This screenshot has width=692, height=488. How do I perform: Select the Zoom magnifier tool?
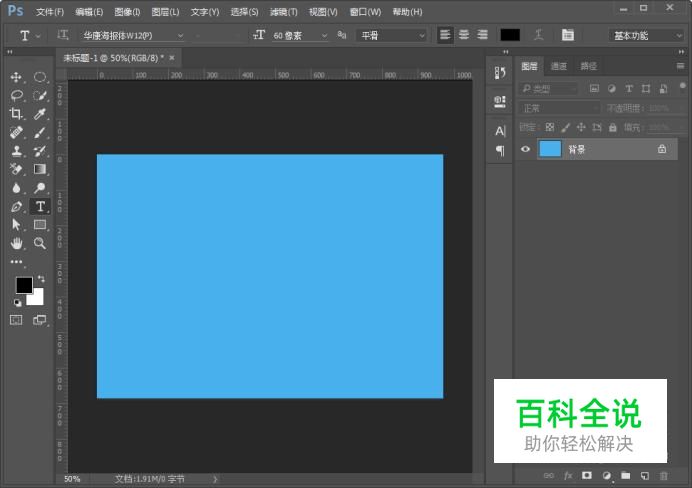coord(40,243)
